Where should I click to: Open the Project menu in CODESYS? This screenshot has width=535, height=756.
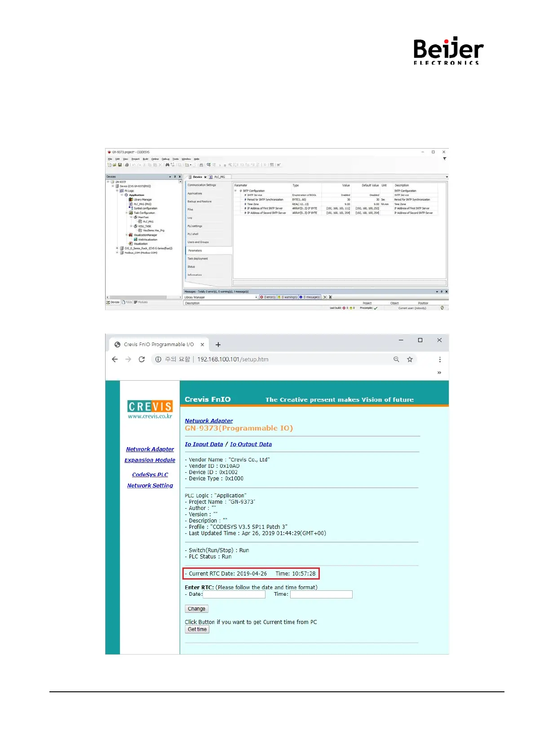coord(135,159)
